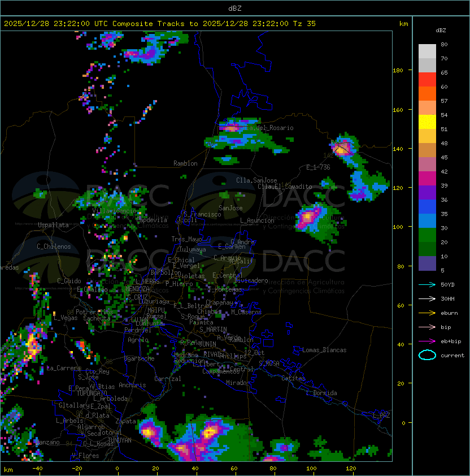
Task: Click the cyan current ellipse icon
Action: point(427,355)
